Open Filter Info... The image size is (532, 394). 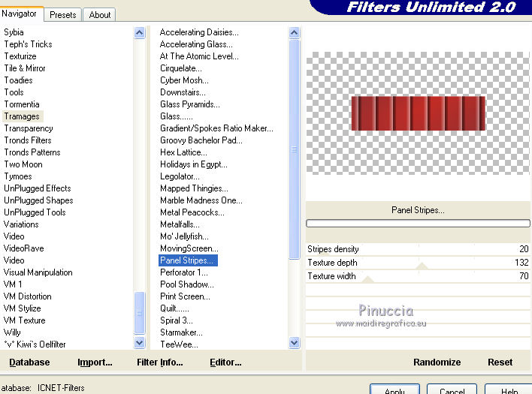pos(160,362)
